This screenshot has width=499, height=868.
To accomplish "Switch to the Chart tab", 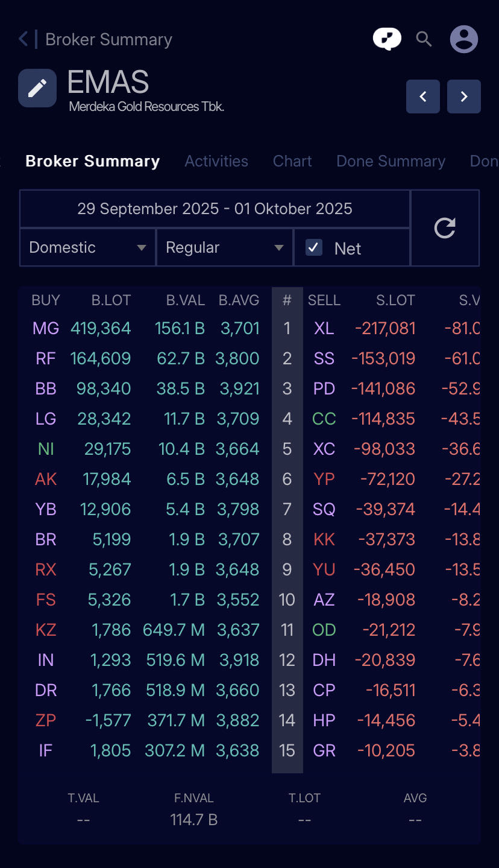I will [292, 161].
